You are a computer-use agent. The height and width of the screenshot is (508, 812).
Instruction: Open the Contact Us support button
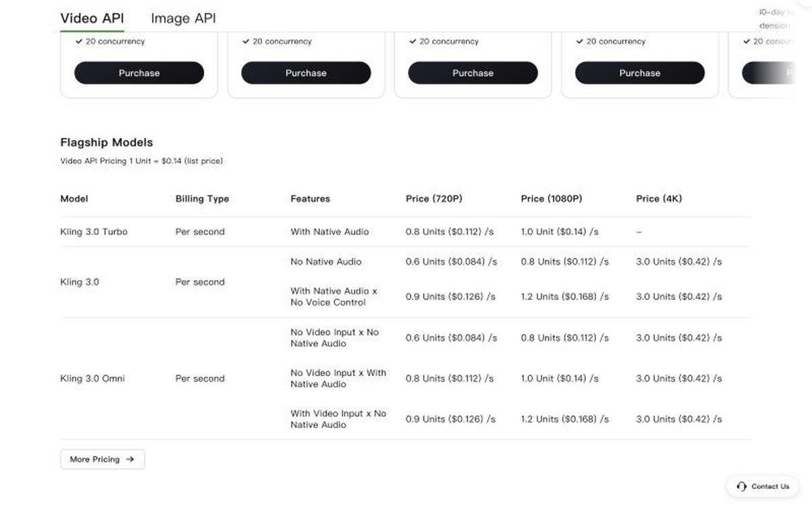[x=763, y=486]
